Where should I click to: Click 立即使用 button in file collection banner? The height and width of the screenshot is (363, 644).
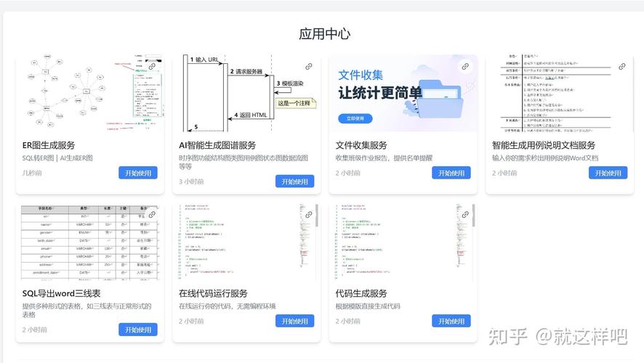coord(355,118)
